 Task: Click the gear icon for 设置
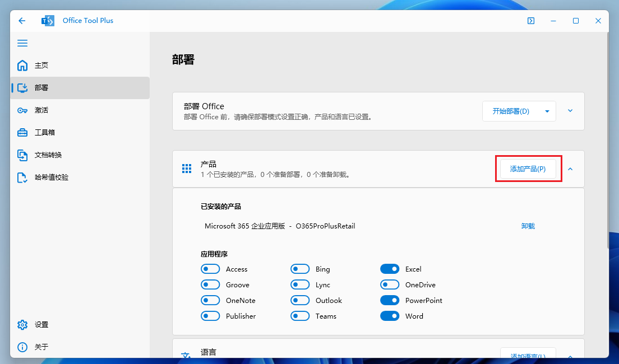point(22,325)
